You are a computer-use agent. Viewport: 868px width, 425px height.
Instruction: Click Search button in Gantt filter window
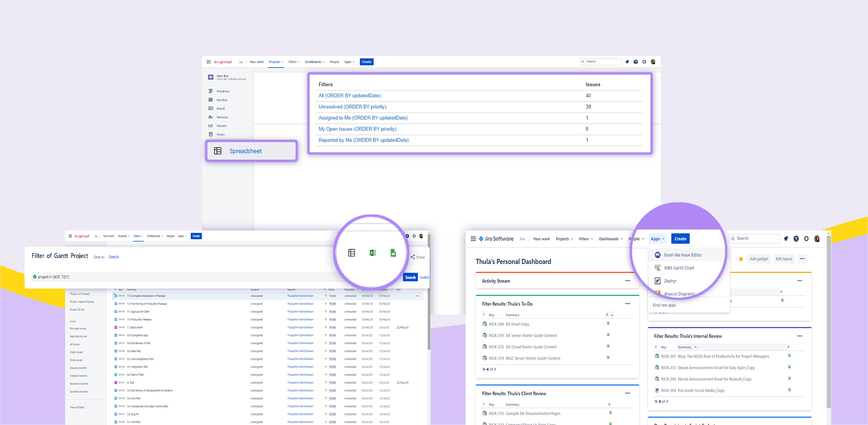click(x=410, y=277)
